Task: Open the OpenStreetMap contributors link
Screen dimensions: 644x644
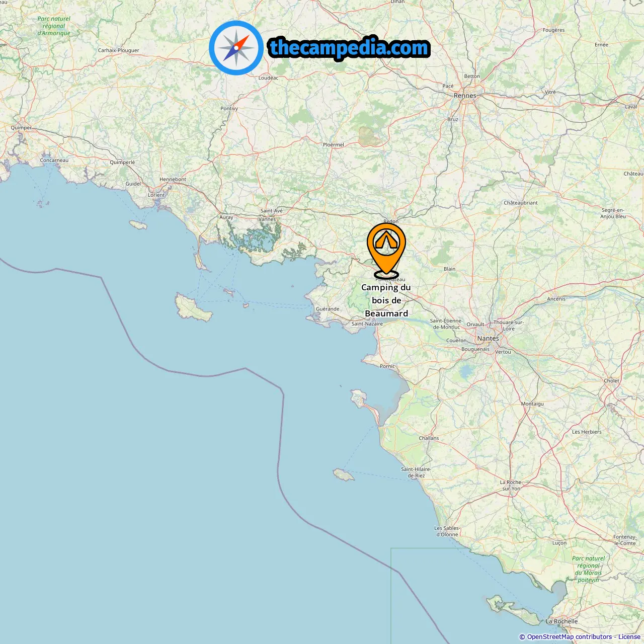Action: pyautogui.click(x=570, y=637)
